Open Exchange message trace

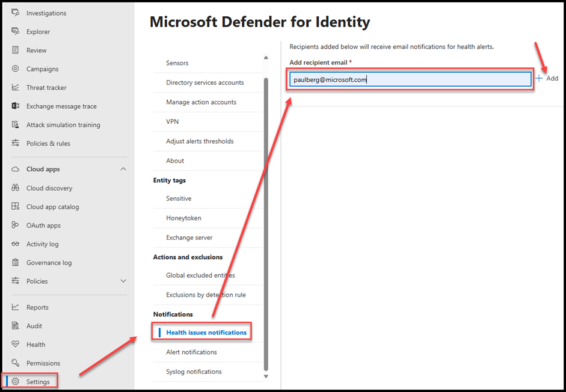click(x=61, y=106)
